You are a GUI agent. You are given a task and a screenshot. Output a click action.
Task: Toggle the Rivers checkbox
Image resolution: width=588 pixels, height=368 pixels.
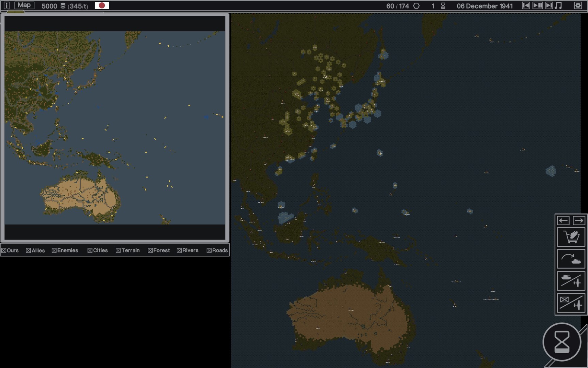click(179, 250)
